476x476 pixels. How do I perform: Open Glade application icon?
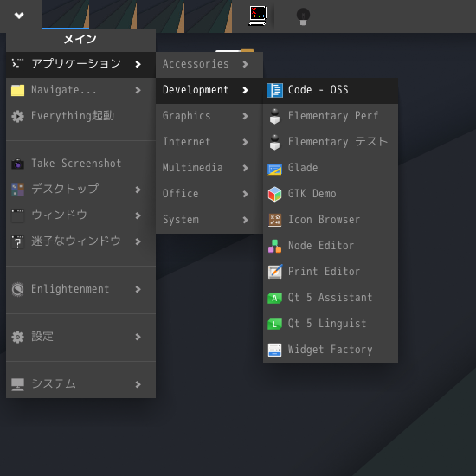274,169
